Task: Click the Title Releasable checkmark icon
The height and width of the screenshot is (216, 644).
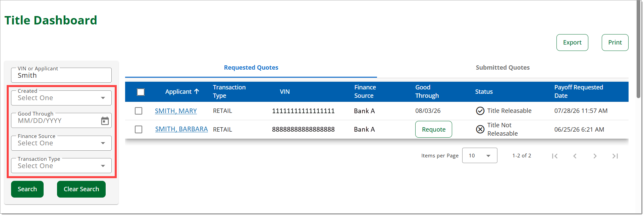Action: tap(480, 111)
